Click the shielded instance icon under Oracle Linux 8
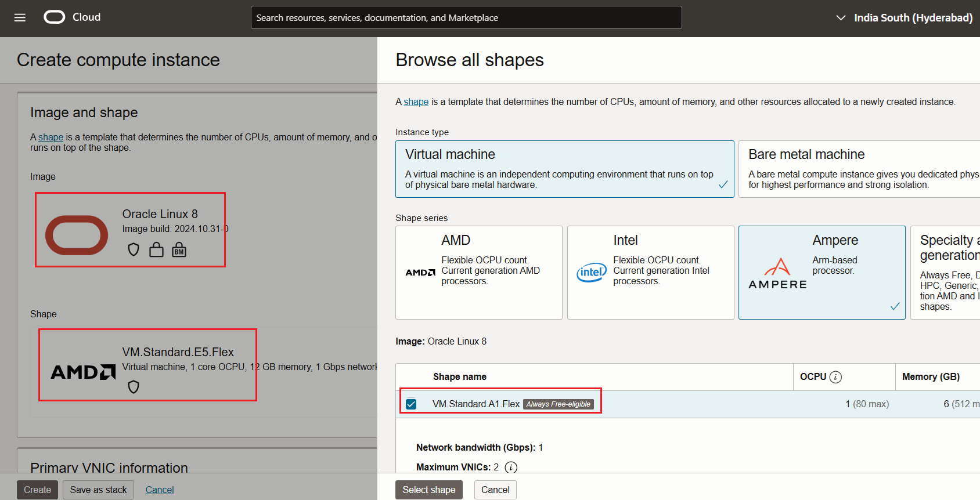 coord(134,250)
